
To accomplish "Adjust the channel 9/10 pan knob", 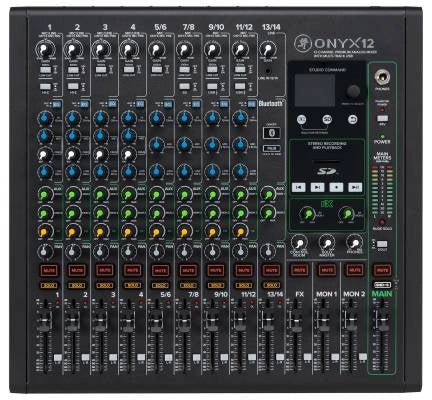I will click(212, 252).
